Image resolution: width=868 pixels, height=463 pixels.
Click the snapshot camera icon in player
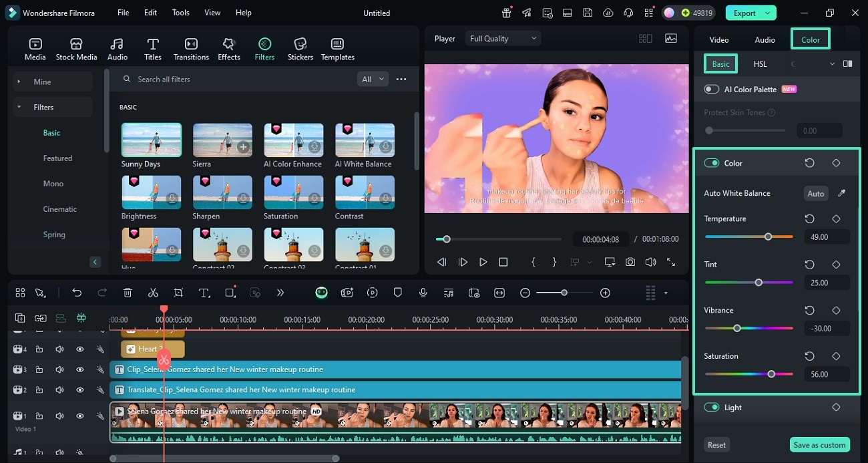pos(630,263)
